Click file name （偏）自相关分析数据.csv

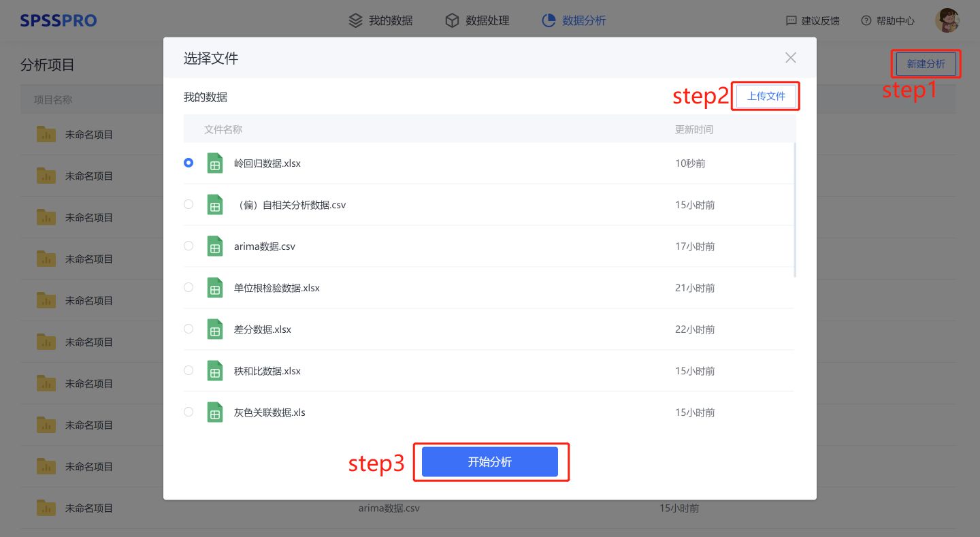coord(290,205)
